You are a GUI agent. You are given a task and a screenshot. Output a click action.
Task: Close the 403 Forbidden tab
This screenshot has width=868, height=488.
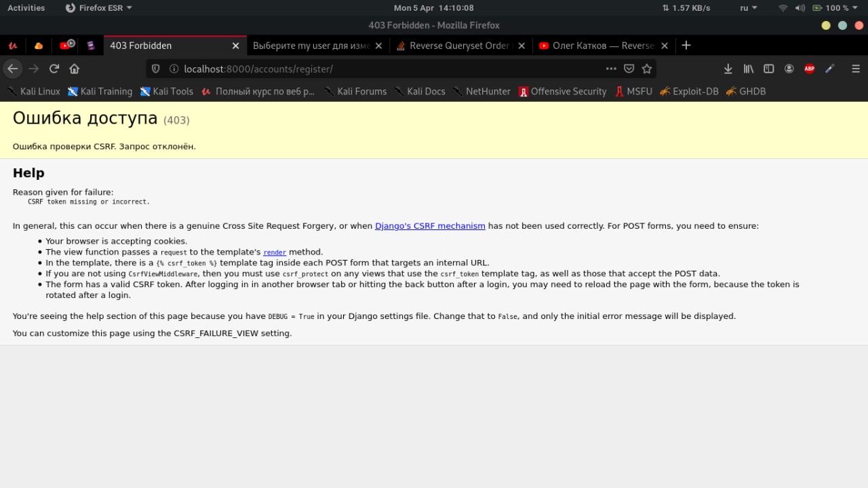236,45
